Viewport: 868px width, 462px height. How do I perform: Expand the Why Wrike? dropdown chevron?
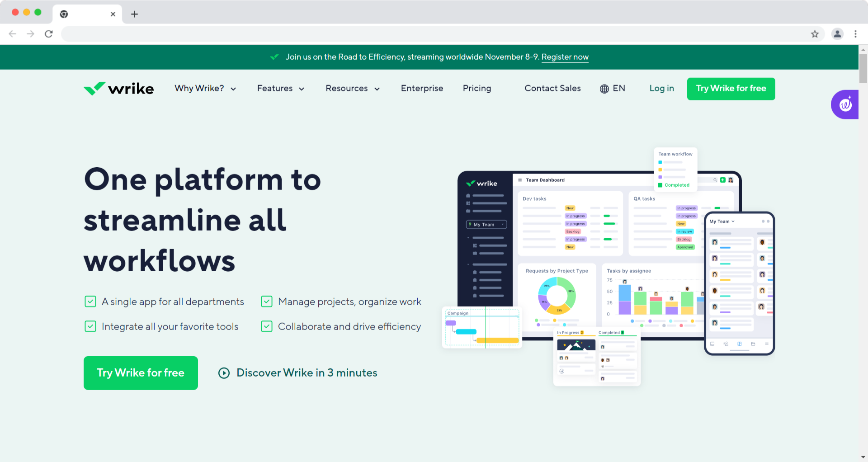233,89
